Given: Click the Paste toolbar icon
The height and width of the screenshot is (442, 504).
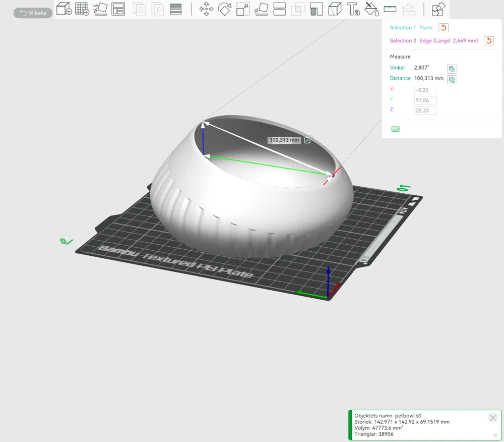Looking at the screenshot, I should coord(158,9).
